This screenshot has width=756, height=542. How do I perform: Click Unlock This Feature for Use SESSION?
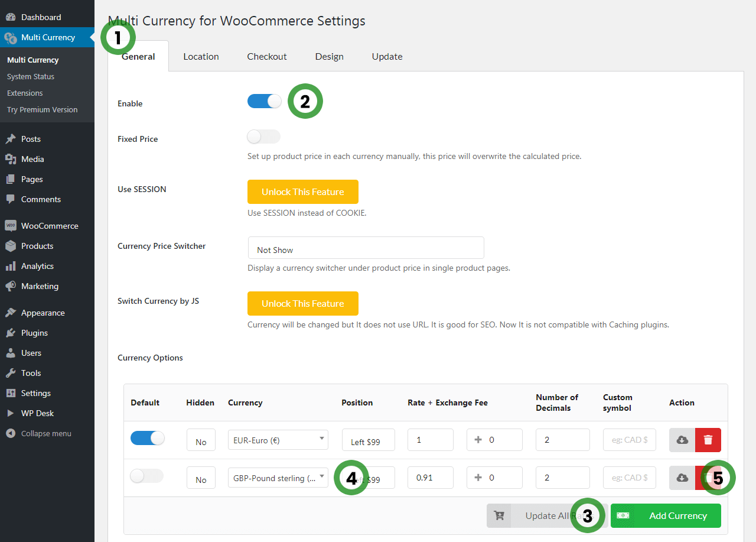(303, 192)
